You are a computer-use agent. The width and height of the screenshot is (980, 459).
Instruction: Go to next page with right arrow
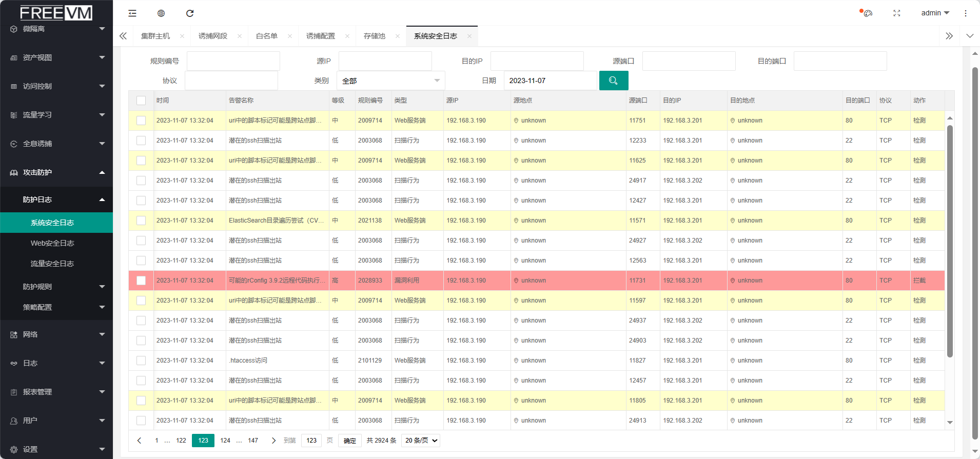click(273, 441)
